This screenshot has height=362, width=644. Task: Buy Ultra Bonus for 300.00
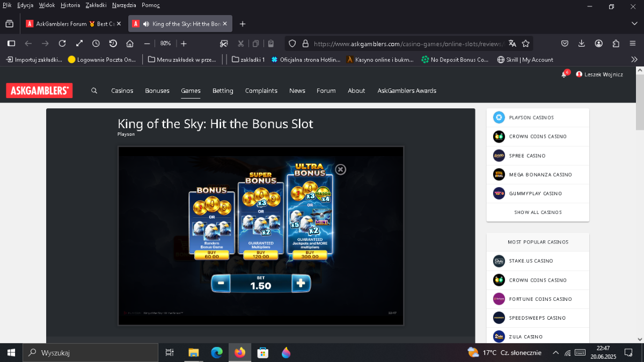(310, 254)
